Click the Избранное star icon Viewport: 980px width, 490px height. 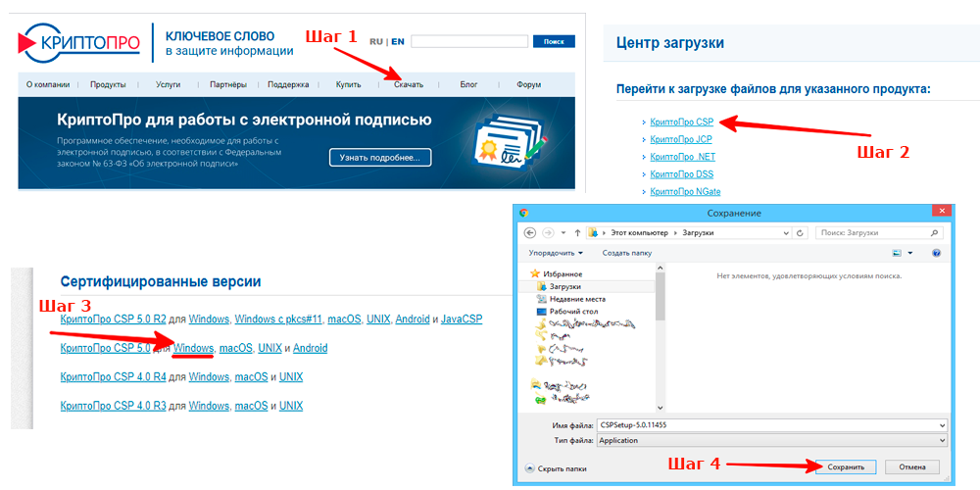click(x=534, y=273)
